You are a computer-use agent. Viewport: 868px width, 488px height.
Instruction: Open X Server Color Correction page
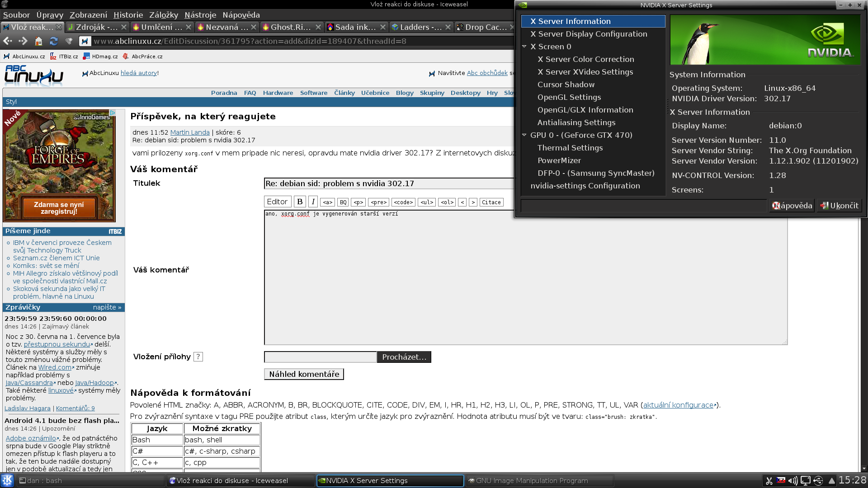pos(586,59)
